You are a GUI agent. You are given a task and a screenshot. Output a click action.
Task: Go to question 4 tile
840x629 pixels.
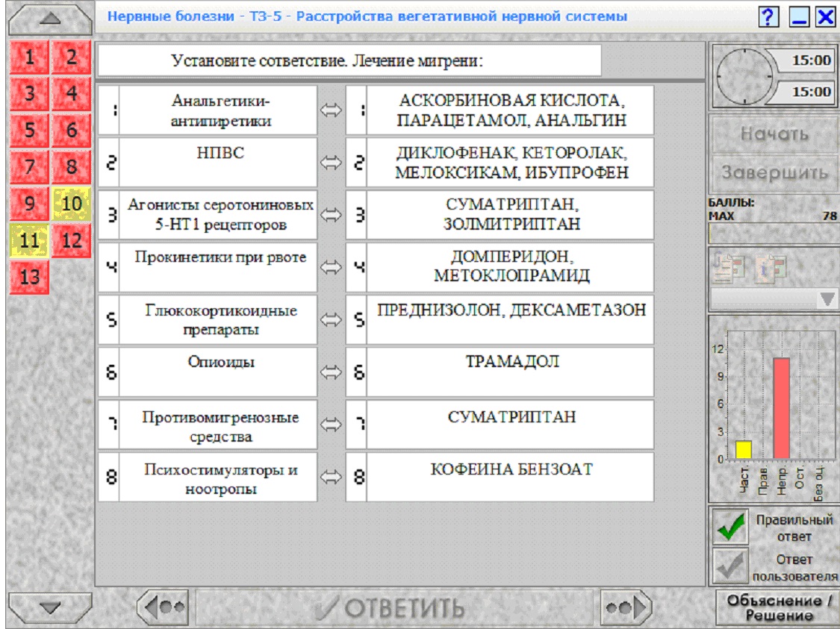[x=71, y=94]
